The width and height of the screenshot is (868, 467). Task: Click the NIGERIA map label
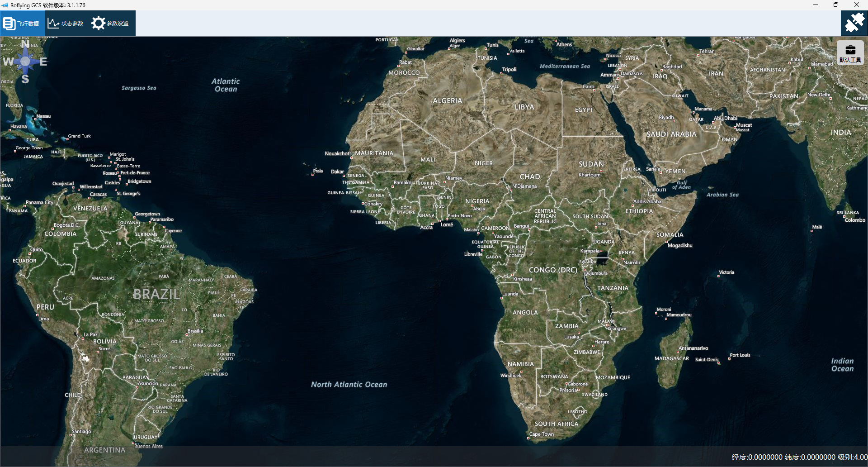coord(477,201)
